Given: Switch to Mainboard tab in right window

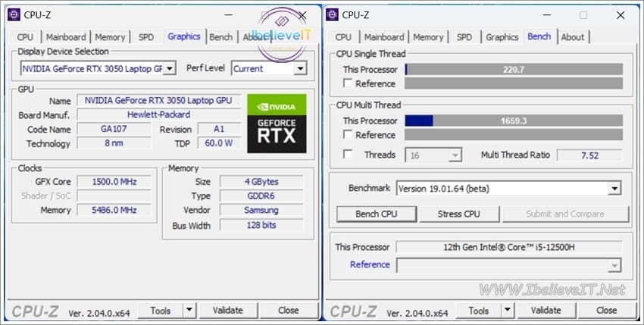Looking at the screenshot, I should pos(384,37).
